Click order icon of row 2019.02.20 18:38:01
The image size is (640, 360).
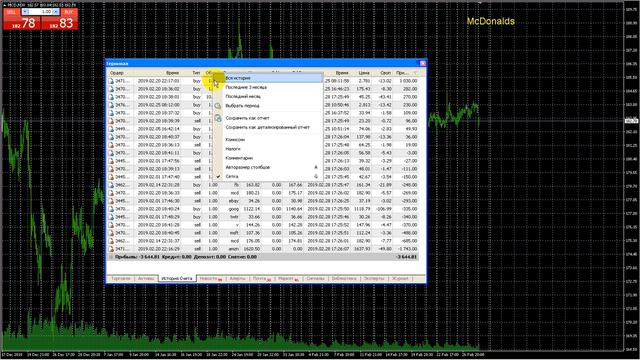tap(111, 97)
